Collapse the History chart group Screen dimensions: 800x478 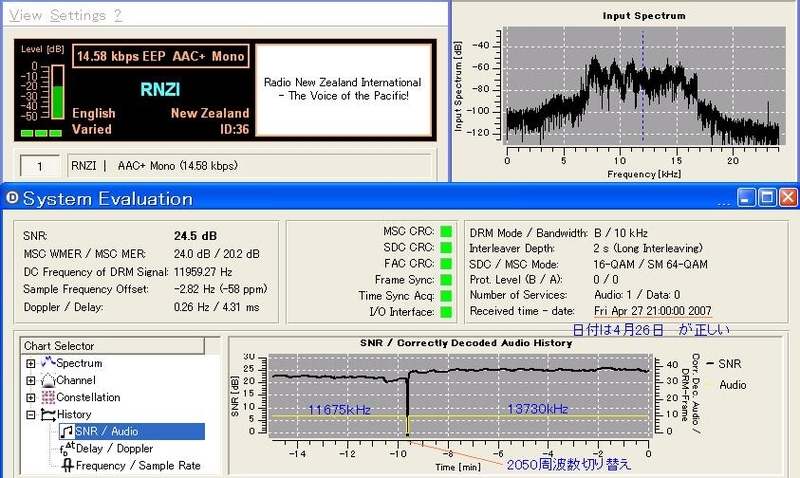(31, 415)
